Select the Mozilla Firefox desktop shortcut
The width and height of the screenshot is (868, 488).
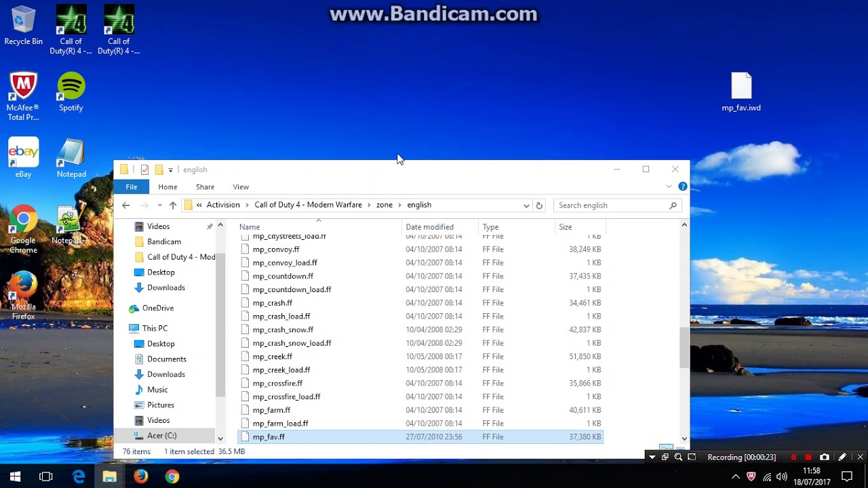pos(23,296)
